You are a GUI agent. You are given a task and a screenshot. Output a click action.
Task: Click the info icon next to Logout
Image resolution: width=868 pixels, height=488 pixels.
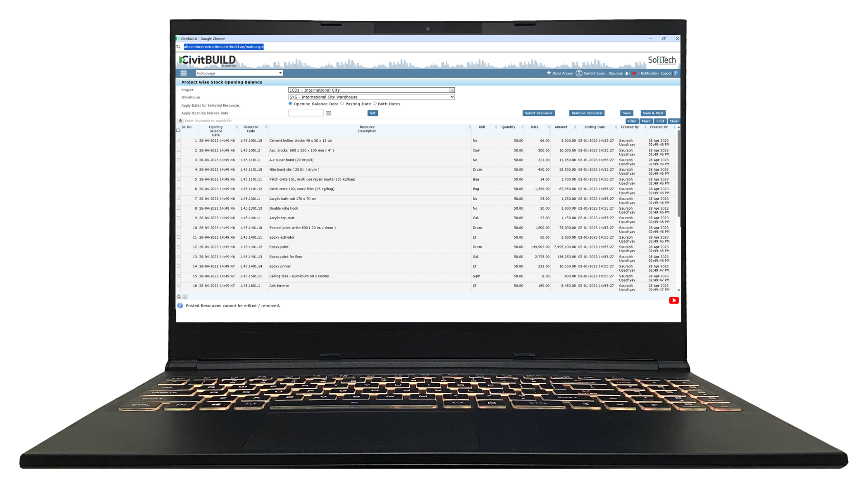click(x=676, y=73)
